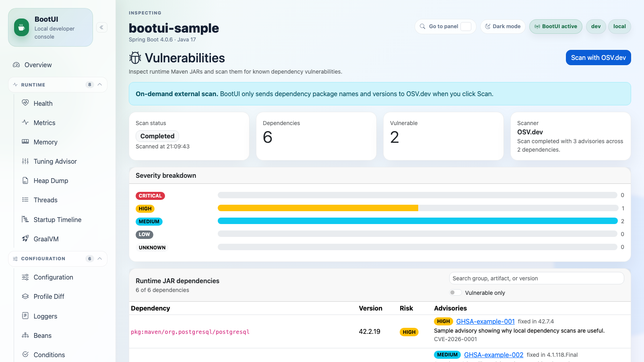This screenshot has width=644, height=362.
Task: Collapse the Configuration section chevron
Action: 100,259
